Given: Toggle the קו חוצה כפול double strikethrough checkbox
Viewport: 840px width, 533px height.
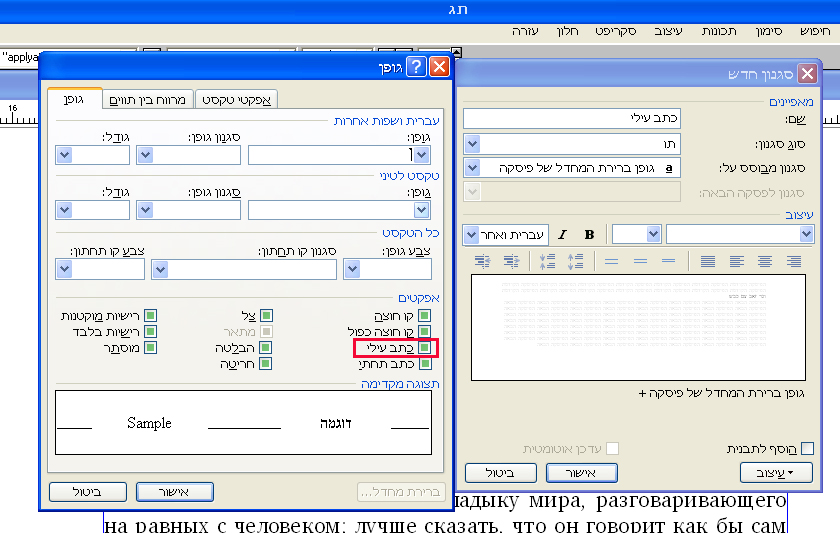Looking at the screenshot, I should tap(424, 332).
